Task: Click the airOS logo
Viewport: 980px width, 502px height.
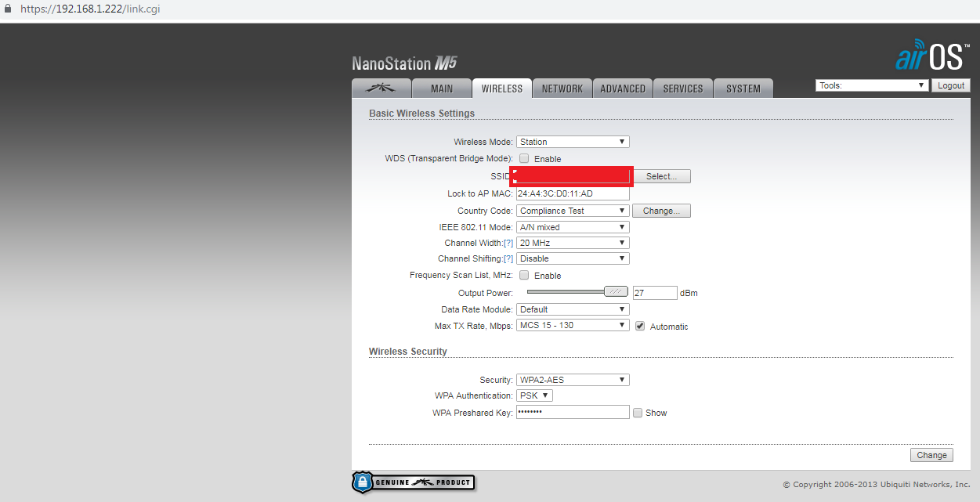Action: point(931,59)
